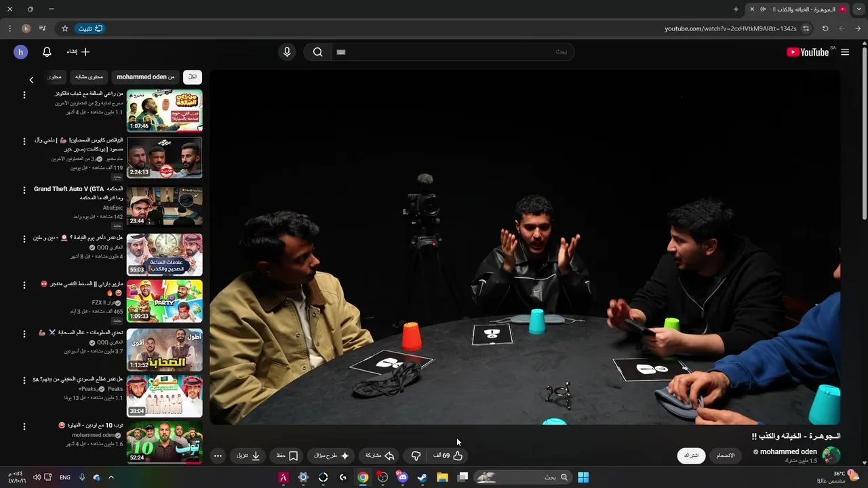Click the تثبيت install button in toolbar
The height and width of the screenshot is (488, 868).
pyautogui.click(x=90, y=28)
